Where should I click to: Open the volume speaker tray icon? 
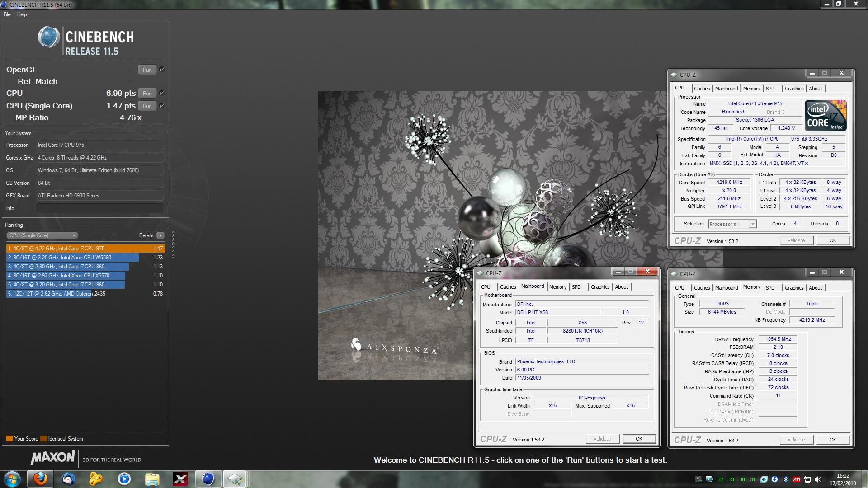point(818,479)
